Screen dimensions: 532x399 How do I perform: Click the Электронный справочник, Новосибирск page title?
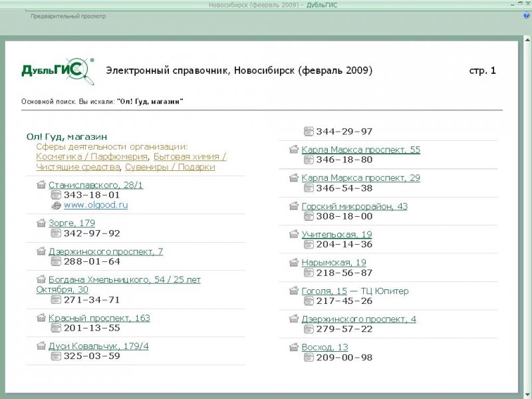239,70
